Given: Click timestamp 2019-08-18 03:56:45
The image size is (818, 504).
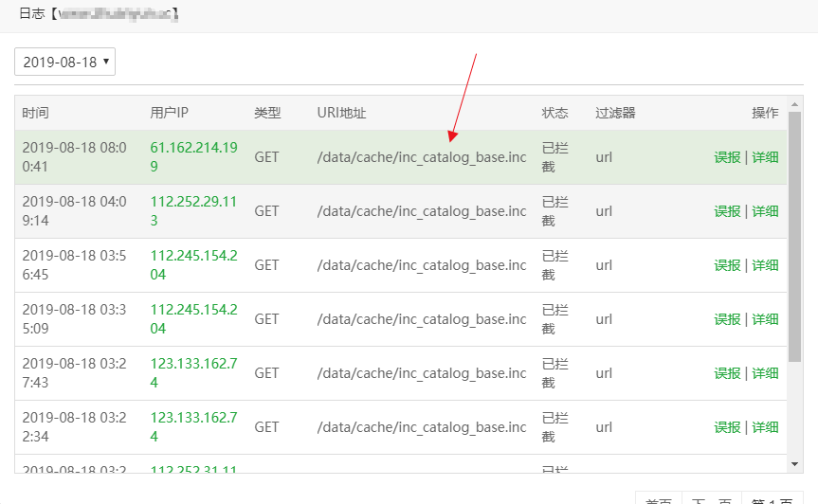Looking at the screenshot, I should (x=74, y=264).
